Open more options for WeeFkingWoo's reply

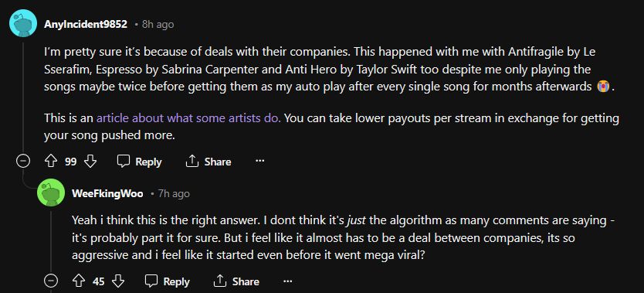[287, 281]
